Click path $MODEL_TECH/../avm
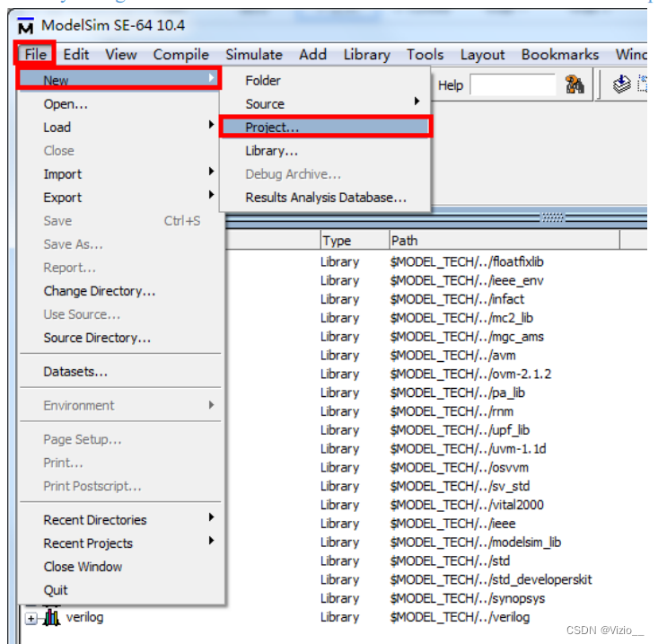Image resolution: width=658 pixels, height=644 pixels. (452, 355)
